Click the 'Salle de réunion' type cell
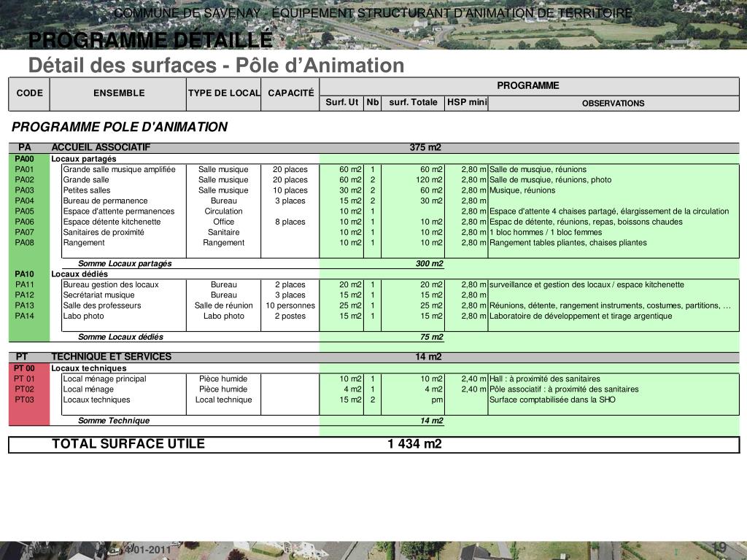Image resolution: width=747 pixels, height=560 pixels. [223, 306]
